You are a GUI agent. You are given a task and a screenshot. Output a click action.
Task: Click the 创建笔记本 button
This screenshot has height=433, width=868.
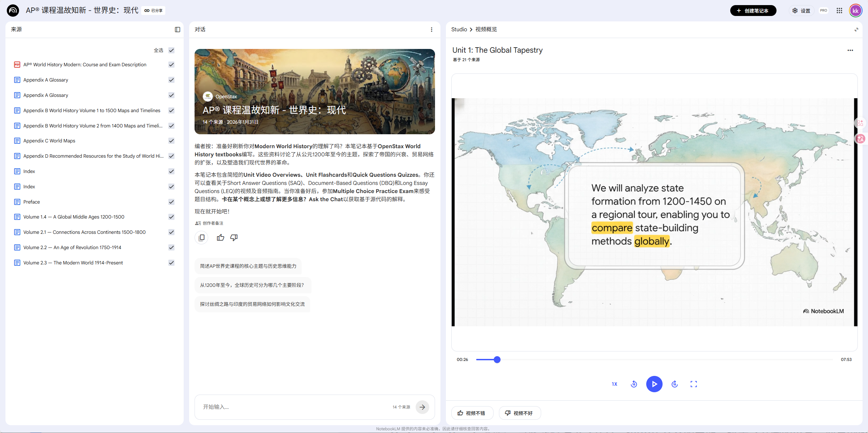(753, 11)
